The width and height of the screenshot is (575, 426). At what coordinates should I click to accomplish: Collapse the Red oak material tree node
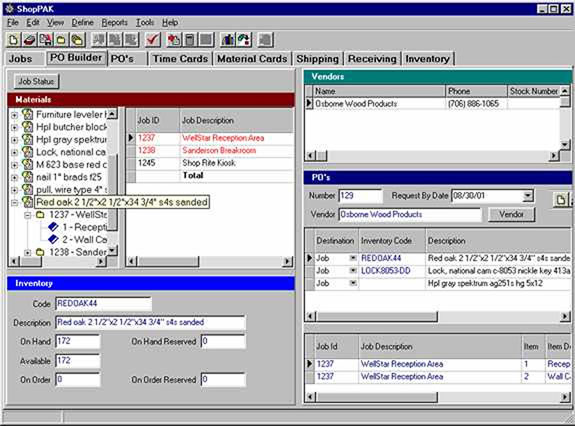pyautogui.click(x=14, y=202)
